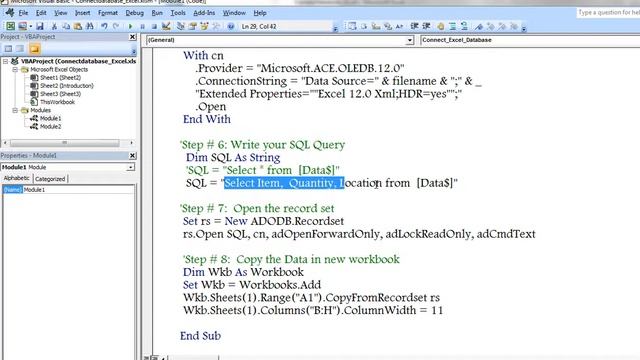Click the Outdent icon in edit toolbar

[x=426, y=27]
